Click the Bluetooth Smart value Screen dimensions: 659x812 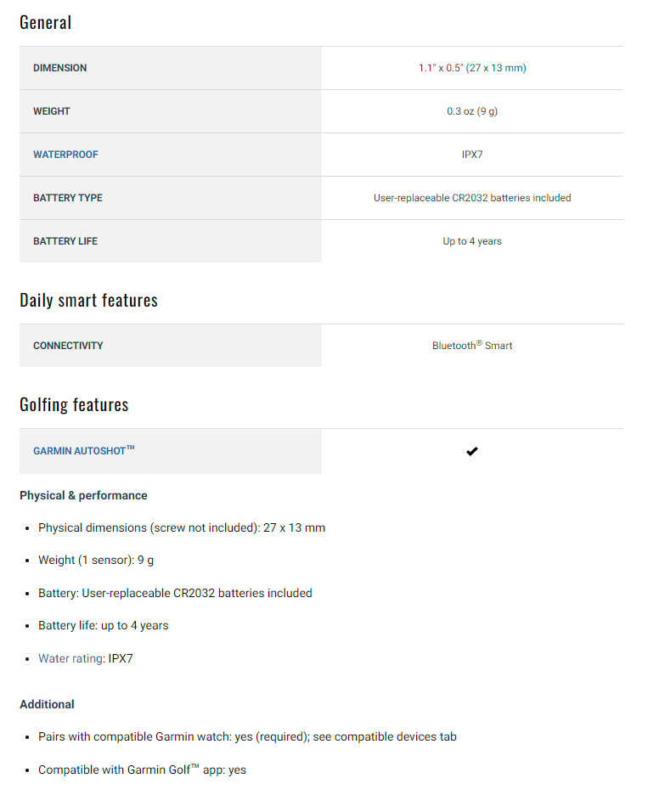pos(472,346)
